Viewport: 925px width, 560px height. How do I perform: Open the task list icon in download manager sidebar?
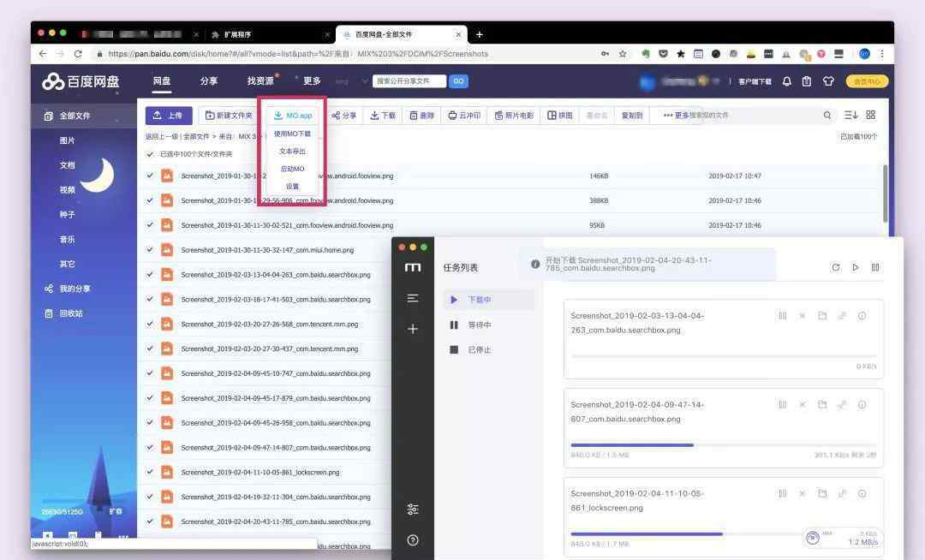413,298
